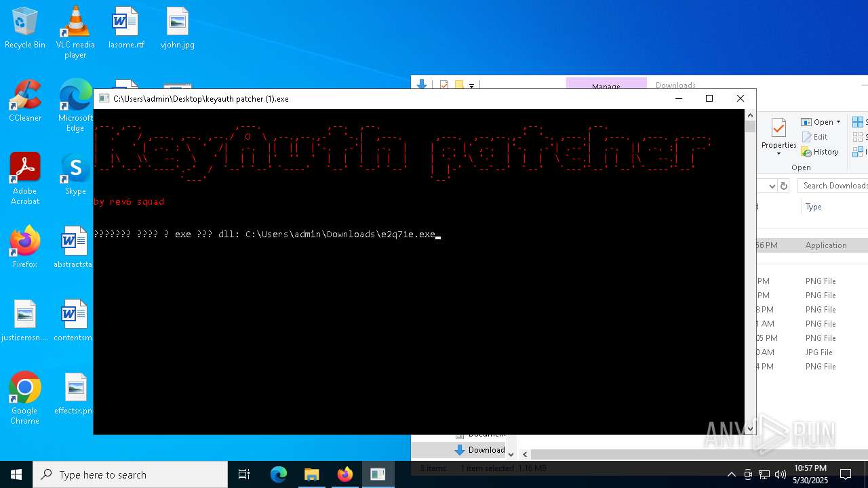Viewport: 868px width, 488px height.
Task: Select the Downloads item in navigation pane
Action: pos(480,449)
